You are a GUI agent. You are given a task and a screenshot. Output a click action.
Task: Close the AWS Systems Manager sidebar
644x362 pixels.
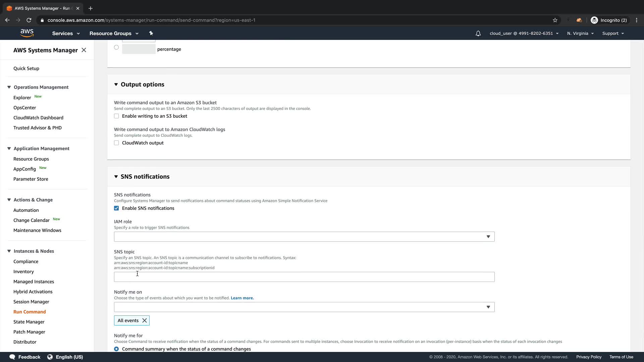pyautogui.click(x=84, y=50)
